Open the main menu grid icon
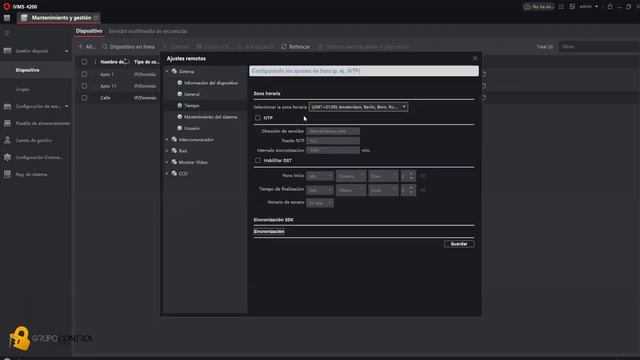The image size is (640, 360). (7, 18)
